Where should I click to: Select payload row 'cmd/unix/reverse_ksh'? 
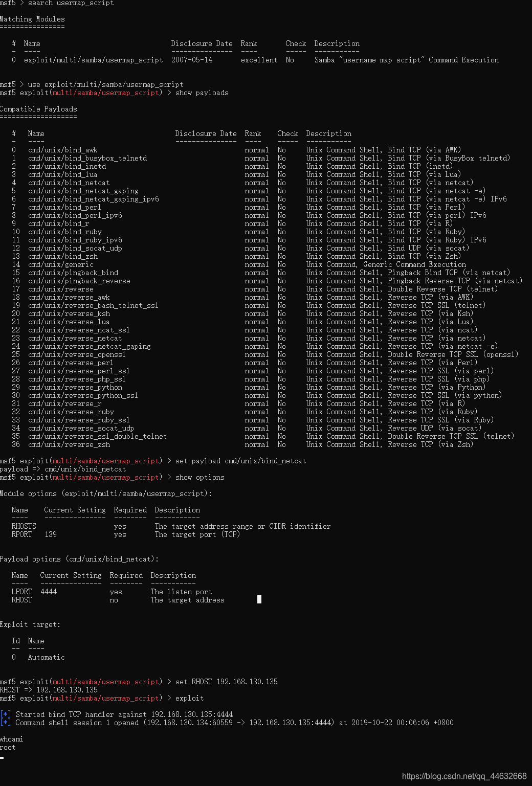242,313
